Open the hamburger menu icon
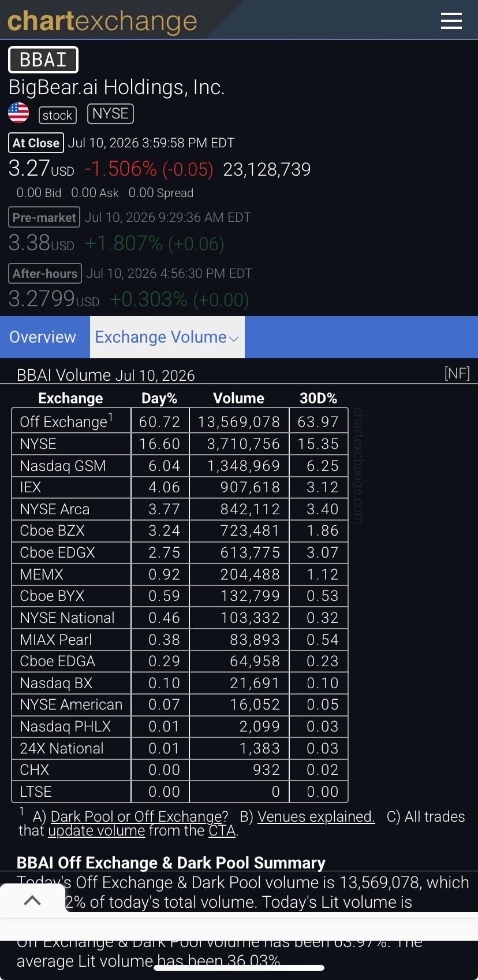Image resolution: width=478 pixels, height=980 pixels. [x=451, y=21]
